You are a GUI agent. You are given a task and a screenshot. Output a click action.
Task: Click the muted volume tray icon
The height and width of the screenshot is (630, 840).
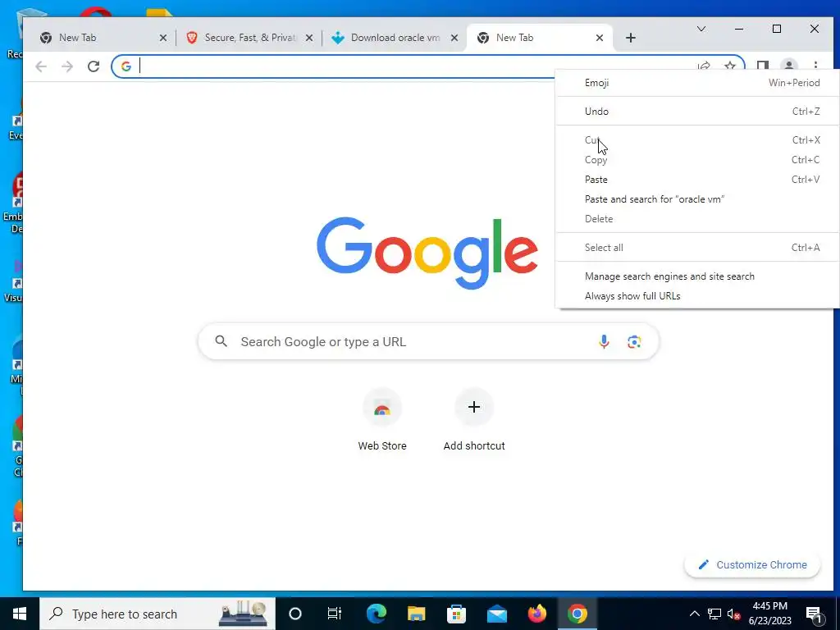(733, 614)
